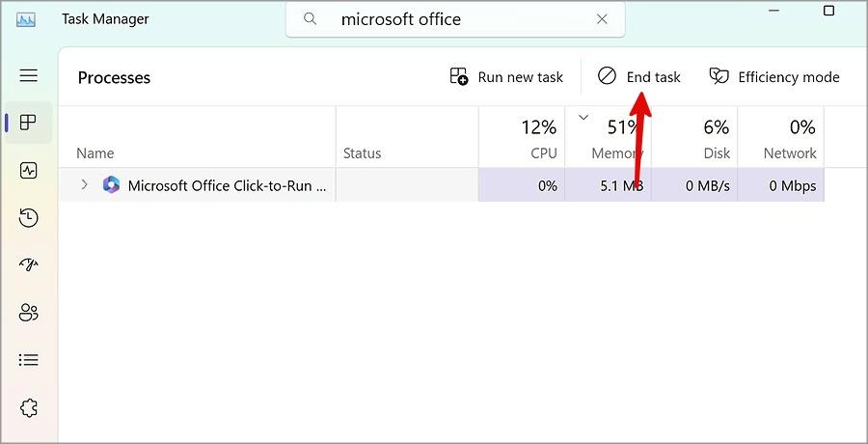Click the 0 Mbps network cell
Image resolution: width=868 pixels, height=444 pixels.
pyautogui.click(x=781, y=185)
